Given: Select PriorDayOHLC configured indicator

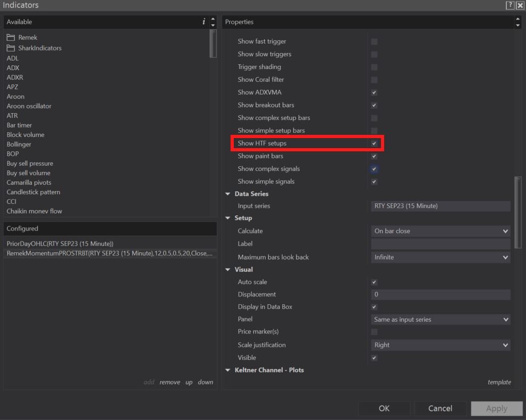Looking at the screenshot, I should pos(110,244).
